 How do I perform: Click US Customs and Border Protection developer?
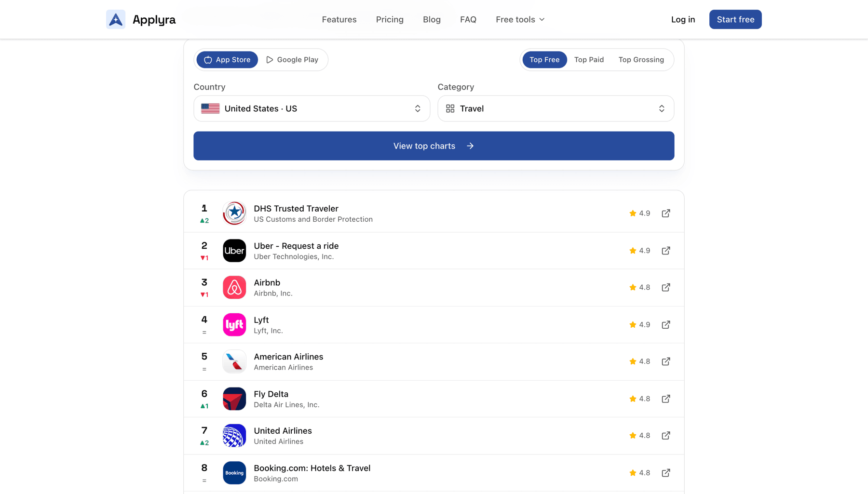[x=313, y=219]
